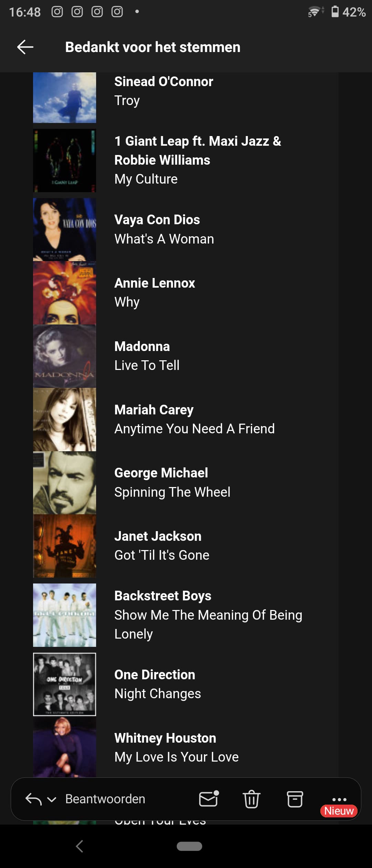The image size is (372, 868).
Task: Open the Sinead O'Connor Troy thumbnail
Action: click(x=64, y=97)
